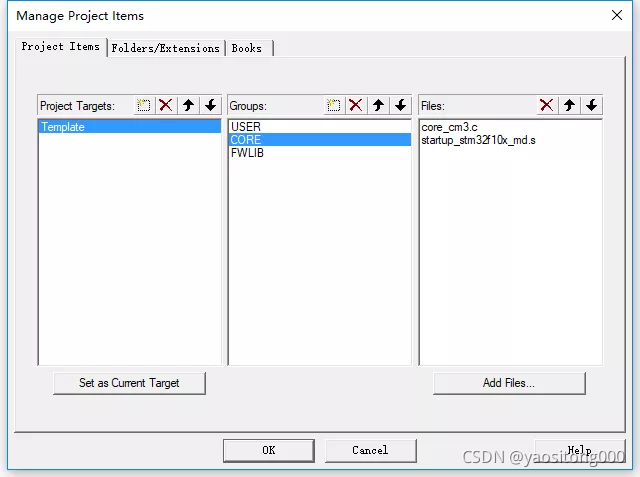Create a new project target
Viewport: 640px width, 477px height.
click(x=144, y=105)
